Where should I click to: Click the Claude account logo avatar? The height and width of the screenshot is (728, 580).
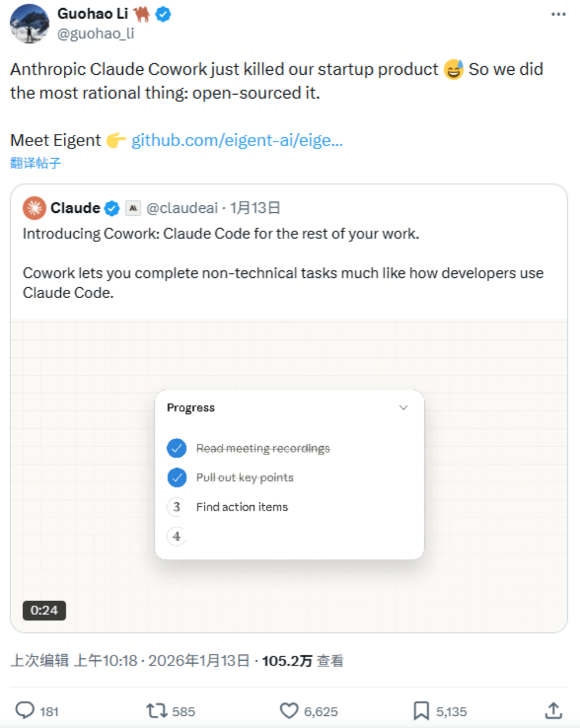point(34,208)
